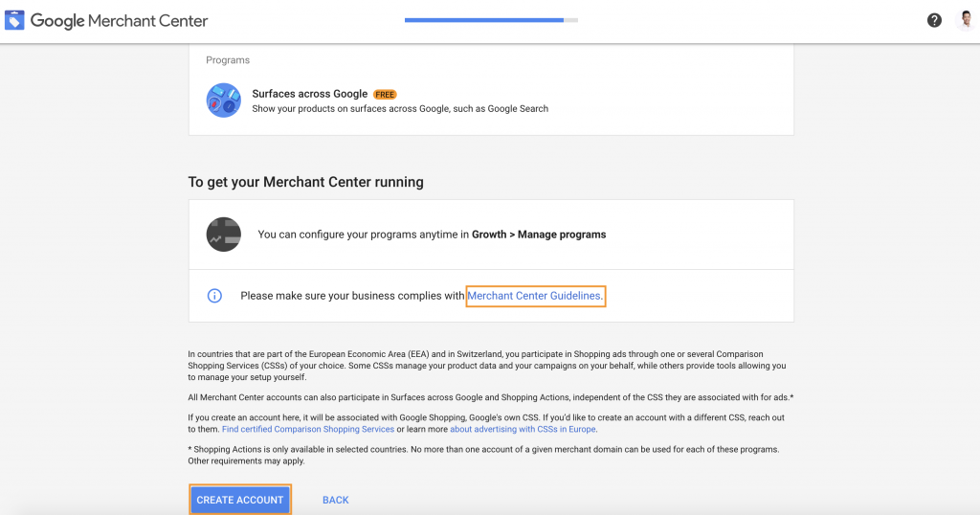Open about advertising with CSSs in Europe link
The width and height of the screenshot is (980, 515).
click(523, 430)
